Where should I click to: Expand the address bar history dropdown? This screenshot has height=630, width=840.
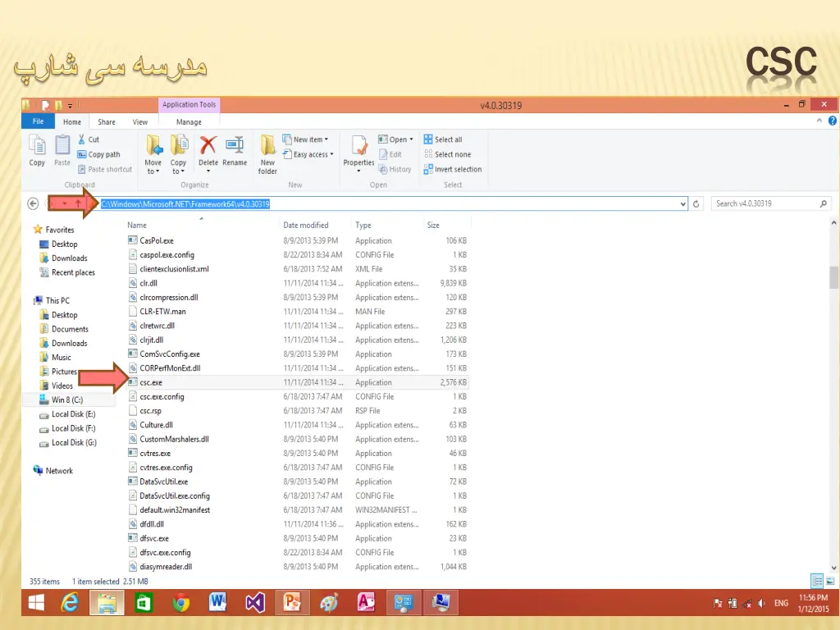[683, 203]
